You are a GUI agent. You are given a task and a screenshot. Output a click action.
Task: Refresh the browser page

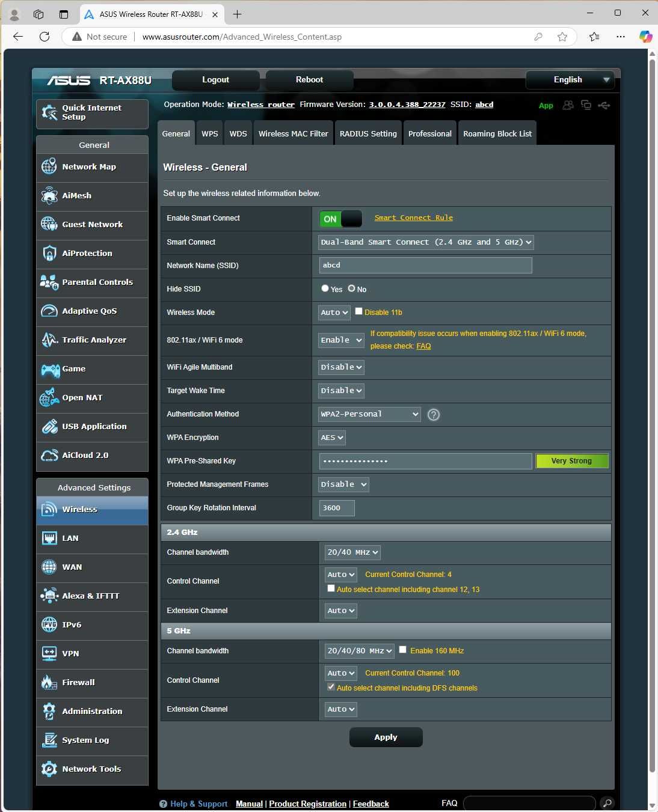click(45, 37)
